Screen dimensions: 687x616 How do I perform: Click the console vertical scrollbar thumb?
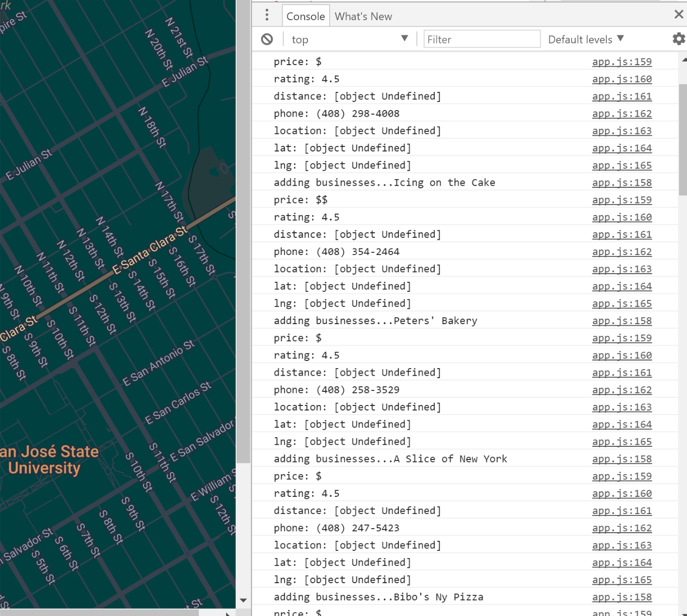(682, 139)
